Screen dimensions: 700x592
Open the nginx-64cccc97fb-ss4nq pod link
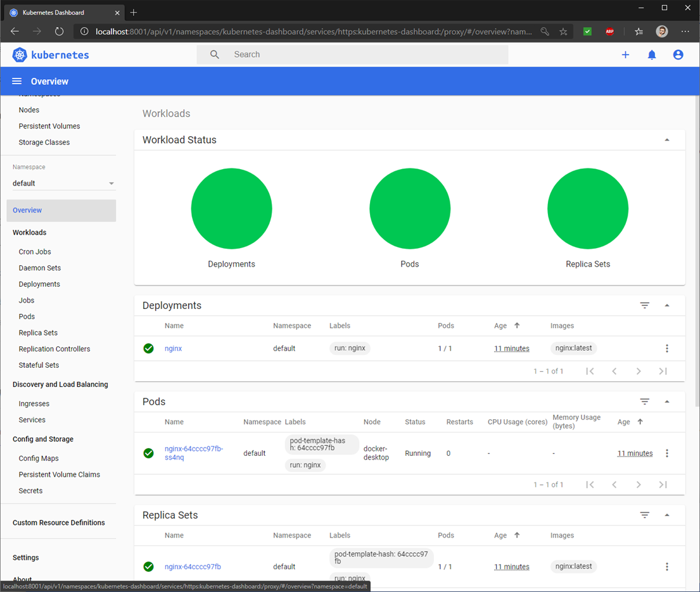tap(194, 453)
